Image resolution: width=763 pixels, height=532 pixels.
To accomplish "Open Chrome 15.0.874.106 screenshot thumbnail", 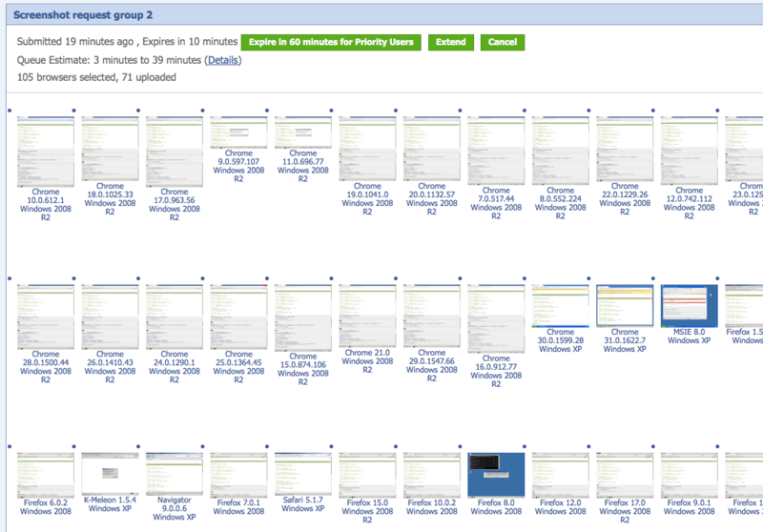I will click(302, 318).
